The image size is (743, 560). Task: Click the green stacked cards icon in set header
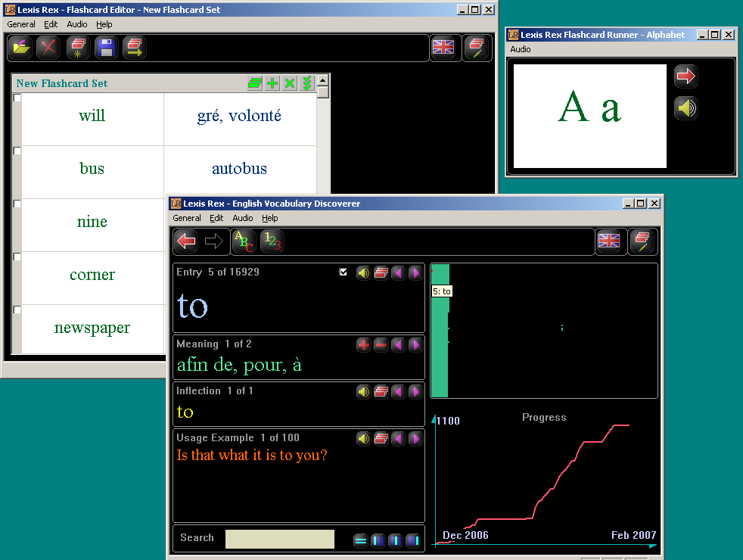(x=255, y=83)
